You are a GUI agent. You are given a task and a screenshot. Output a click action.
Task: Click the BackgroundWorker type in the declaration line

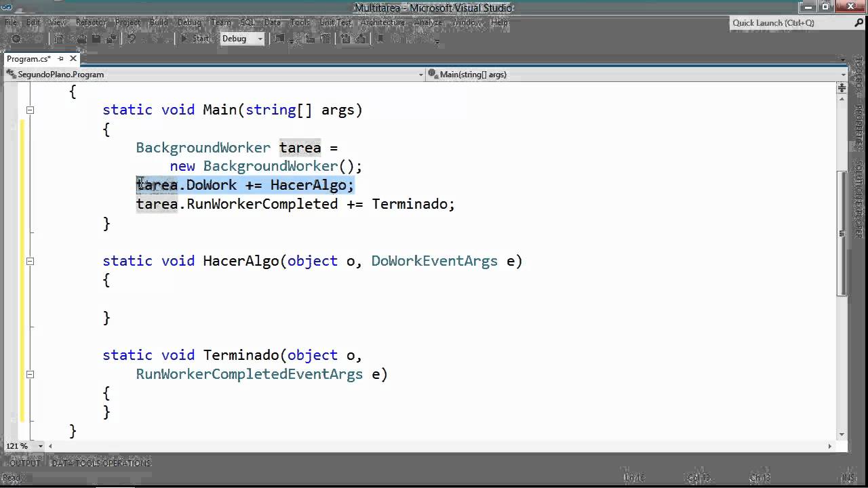pos(203,148)
